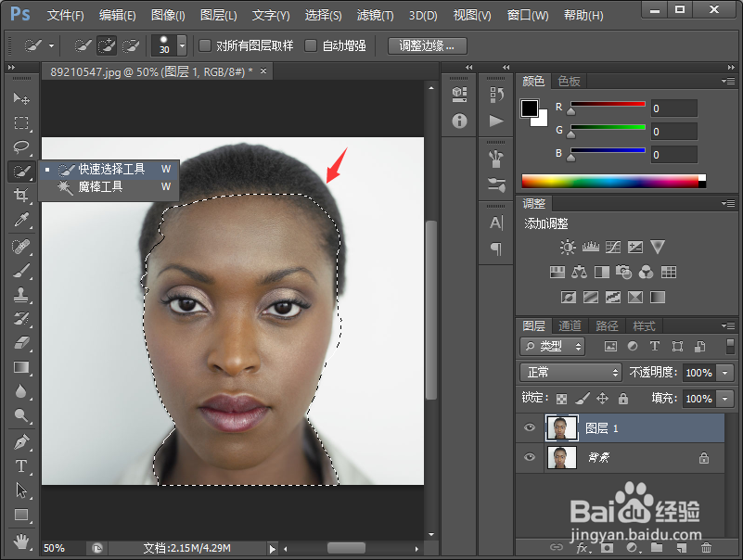
Task: Add a Levels adjustment
Action: (591, 247)
